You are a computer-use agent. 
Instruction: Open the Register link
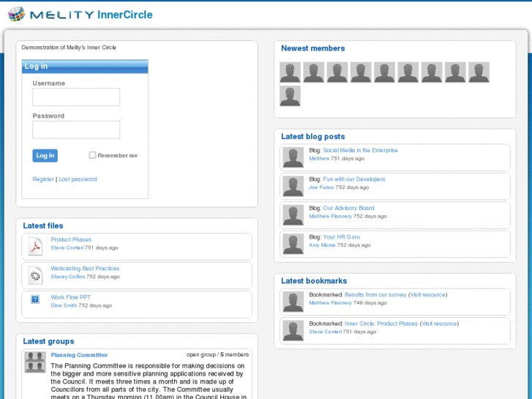(x=43, y=179)
